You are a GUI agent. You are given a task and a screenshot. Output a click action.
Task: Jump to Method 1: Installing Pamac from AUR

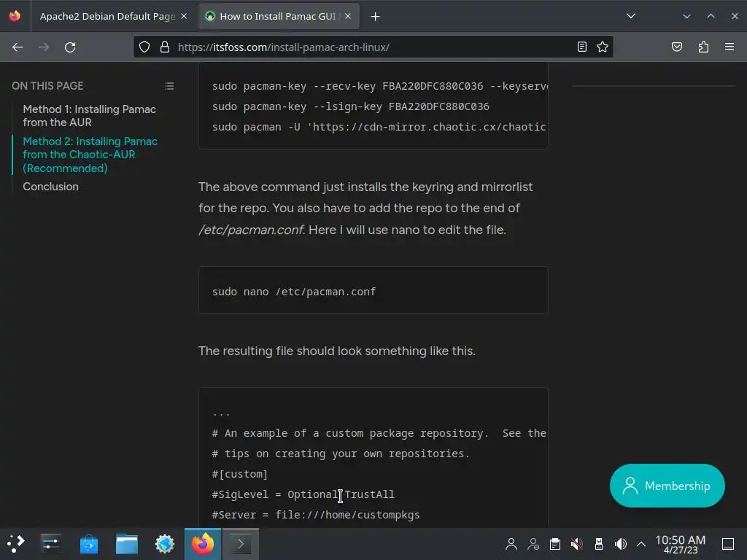pyautogui.click(x=90, y=116)
